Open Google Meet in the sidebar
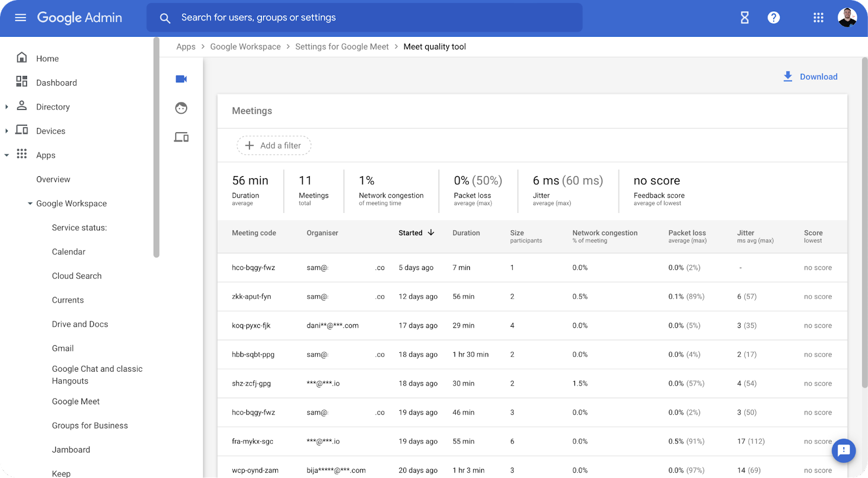 [x=75, y=402]
